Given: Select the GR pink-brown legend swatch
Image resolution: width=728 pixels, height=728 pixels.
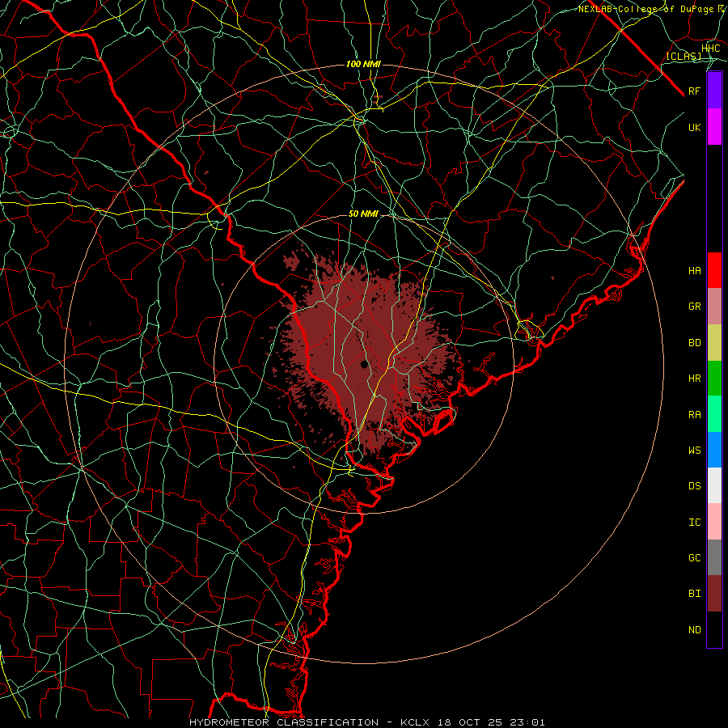Looking at the screenshot, I should click(714, 307).
